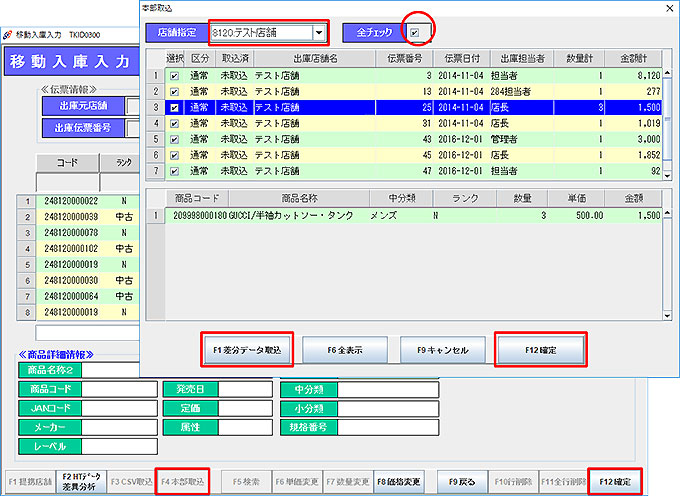Click F8 価格変更 button
Viewport: 680px width, 496px height.
click(399, 482)
